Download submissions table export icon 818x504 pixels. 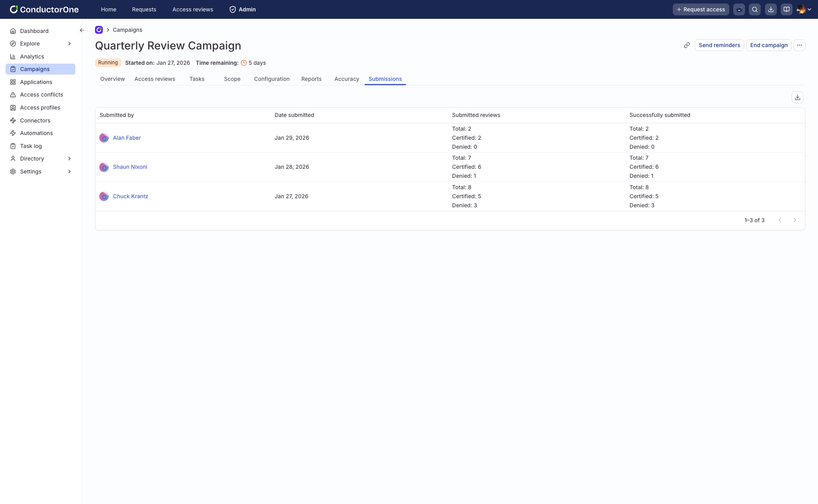[797, 97]
